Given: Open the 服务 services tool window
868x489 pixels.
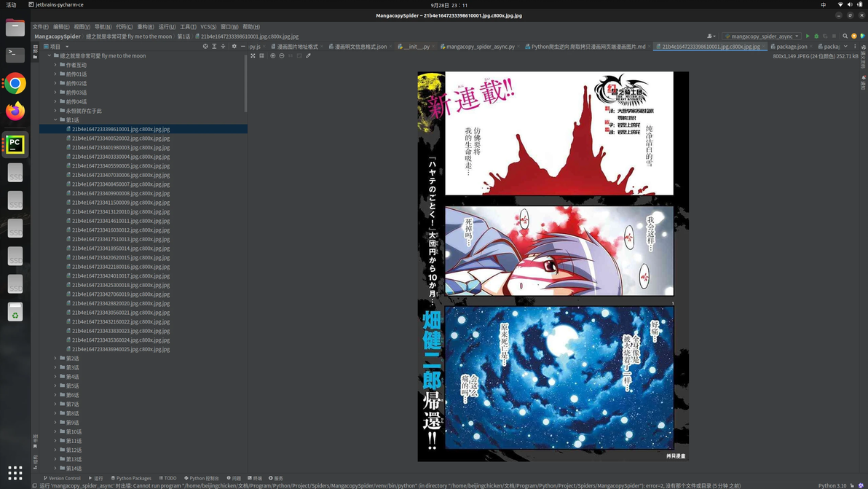Looking at the screenshot, I should point(276,478).
